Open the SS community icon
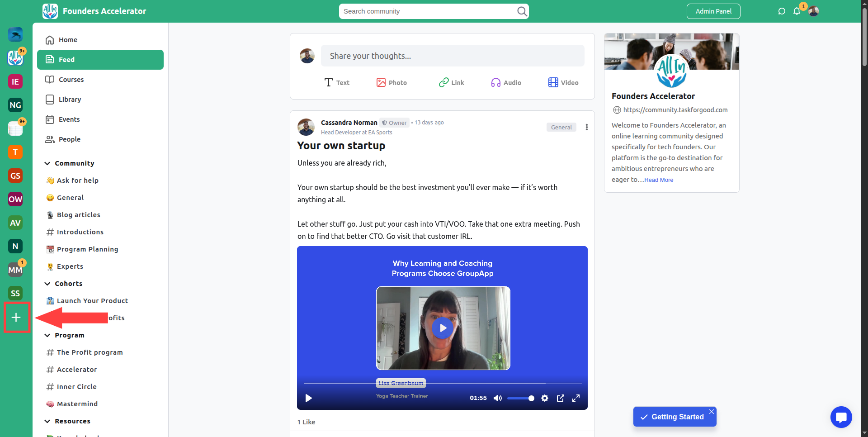Screen dimensions: 868x437 (x=15, y=293)
